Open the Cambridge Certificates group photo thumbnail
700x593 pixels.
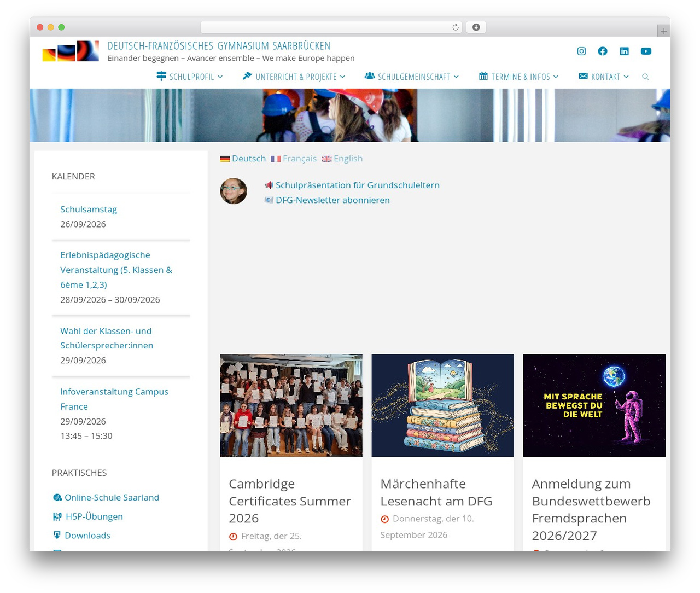(x=291, y=405)
